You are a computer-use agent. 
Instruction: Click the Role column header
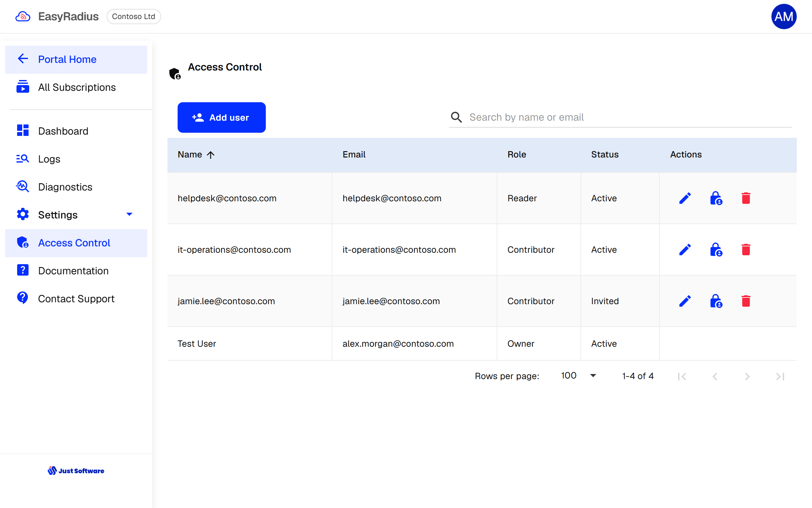tap(516, 155)
